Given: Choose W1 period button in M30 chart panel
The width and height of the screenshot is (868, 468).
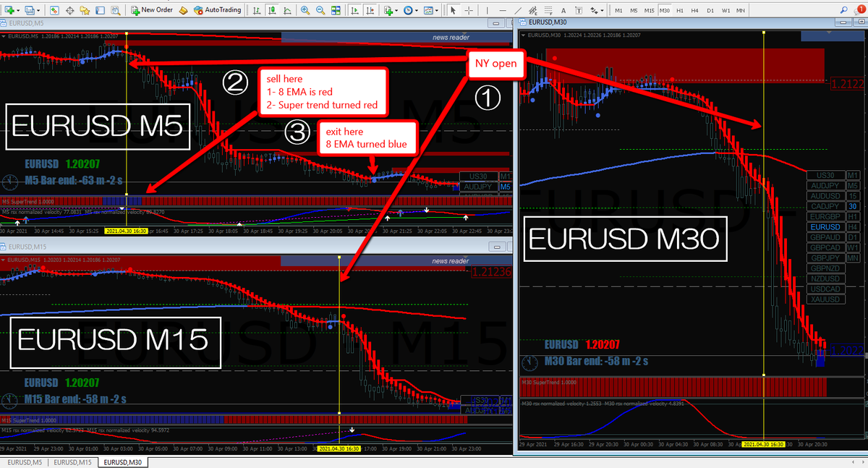Looking at the screenshot, I should [x=854, y=247].
